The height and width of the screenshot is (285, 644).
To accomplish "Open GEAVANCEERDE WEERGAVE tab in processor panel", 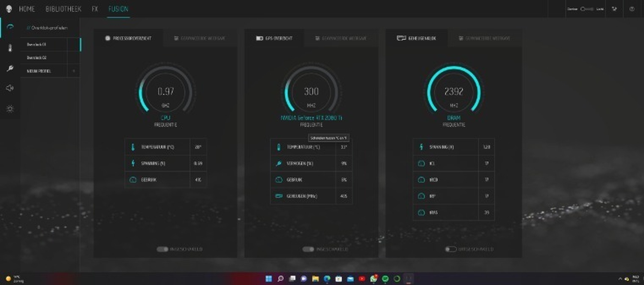I will point(199,38).
